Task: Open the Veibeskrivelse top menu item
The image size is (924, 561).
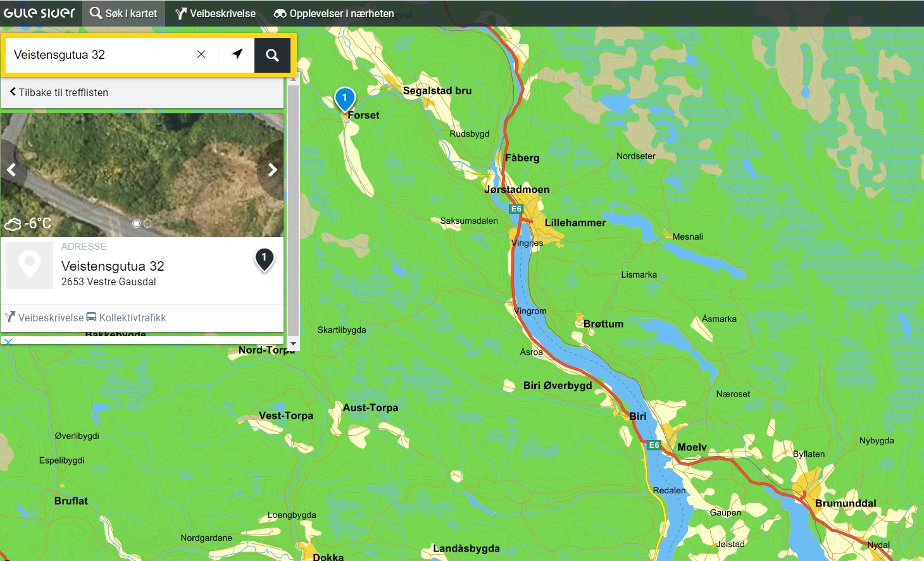Action: [x=216, y=13]
